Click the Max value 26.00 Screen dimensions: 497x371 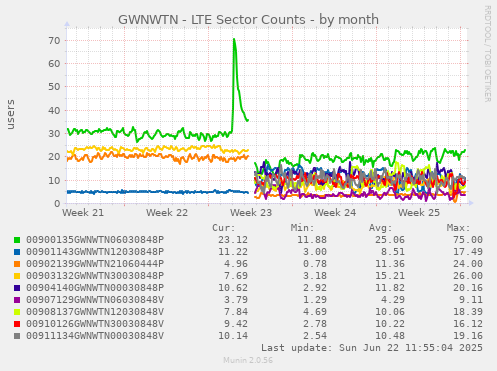tap(468, 276)
